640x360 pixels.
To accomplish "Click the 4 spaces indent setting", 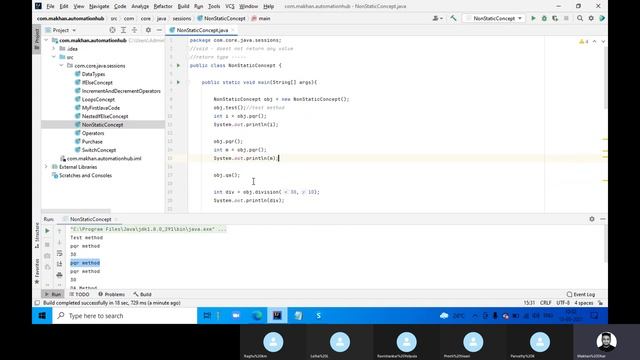I will click(x=584, y=303).
